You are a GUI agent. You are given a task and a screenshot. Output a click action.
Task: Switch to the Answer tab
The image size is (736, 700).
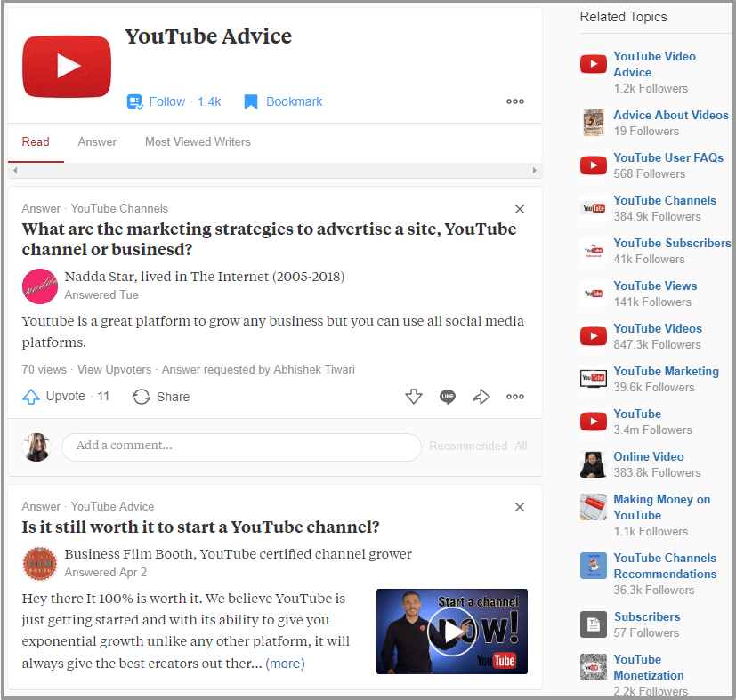[97, 141]
